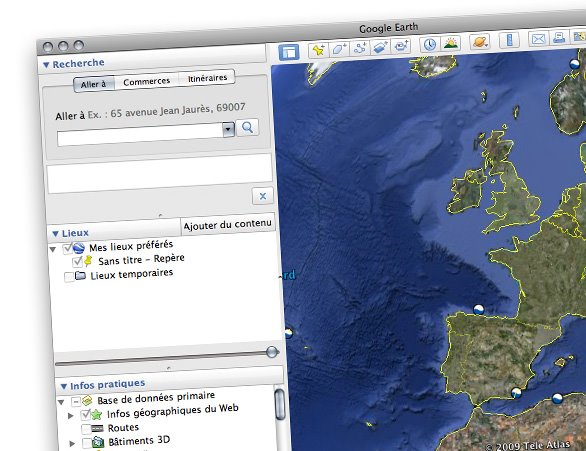Click the road icon next to Routes

click(x=97, y=428)
